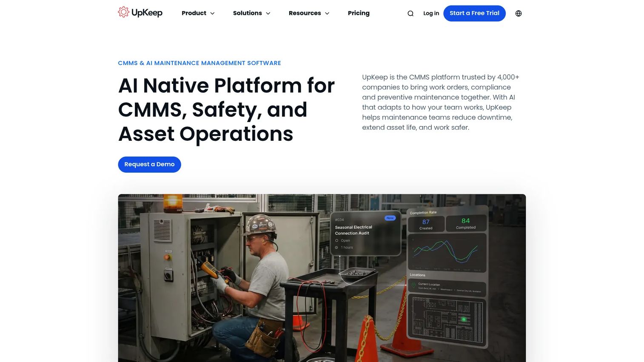This screenshot has width=644, height=362.
Task: Click Start a Free Trial button
Action: 474,13
